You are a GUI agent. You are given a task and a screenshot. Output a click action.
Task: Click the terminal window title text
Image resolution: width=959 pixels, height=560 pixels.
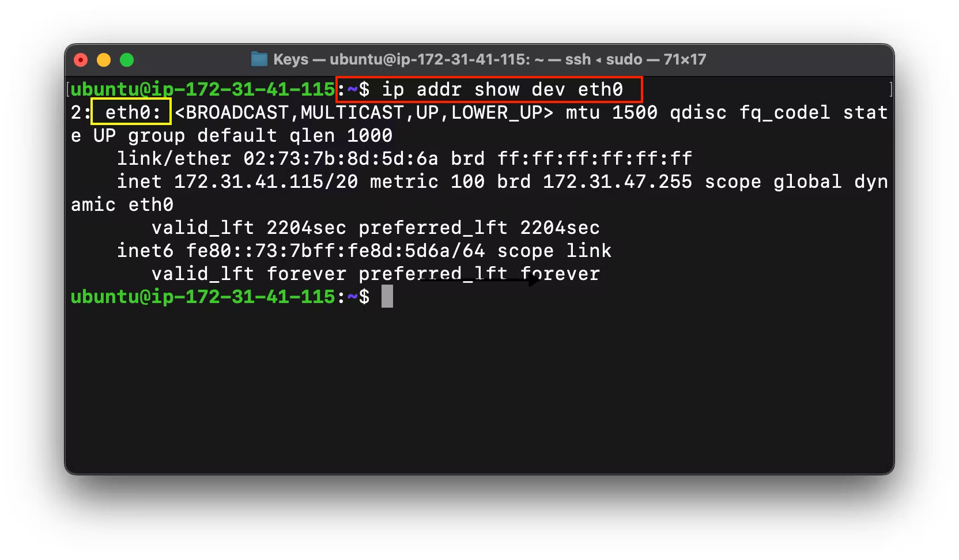point(489,59)
